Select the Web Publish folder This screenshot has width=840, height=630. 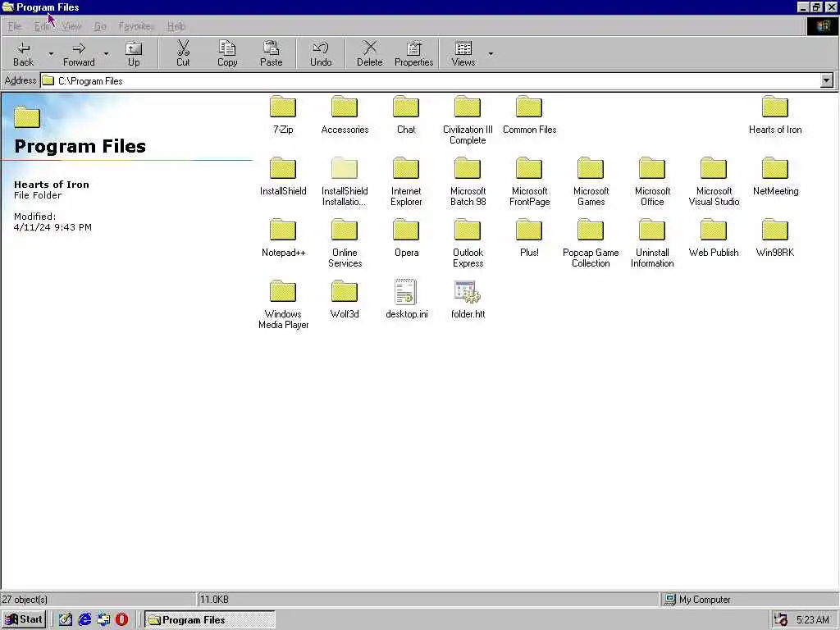tap(714, 239)
